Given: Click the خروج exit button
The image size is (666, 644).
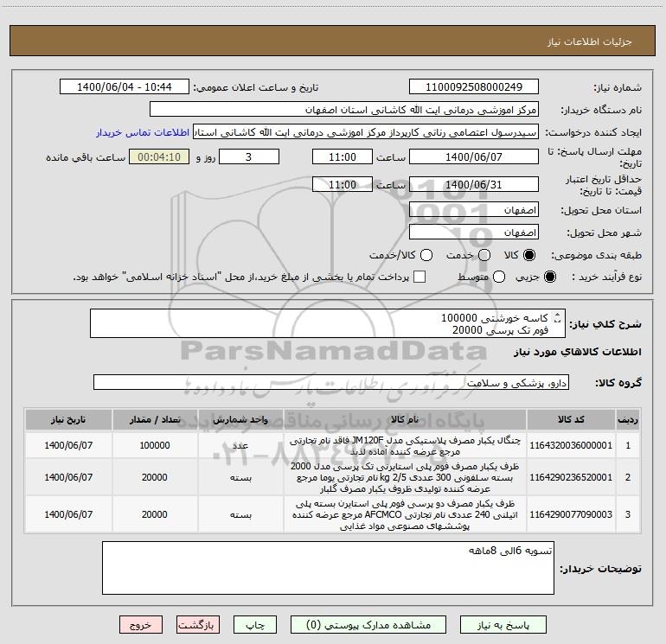Looking at the screenshot, I should [141, 625].
